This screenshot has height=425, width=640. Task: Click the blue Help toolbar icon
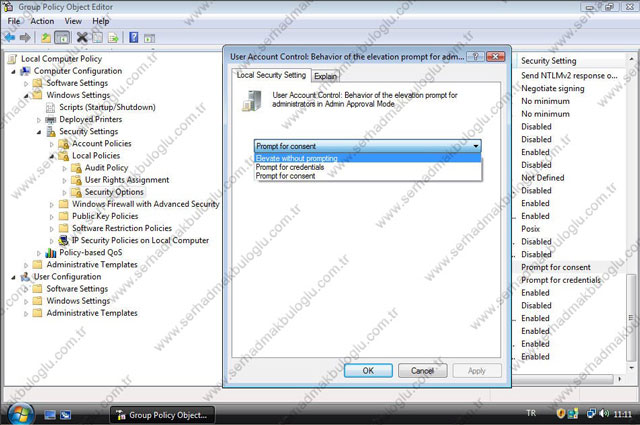[133, 38]
